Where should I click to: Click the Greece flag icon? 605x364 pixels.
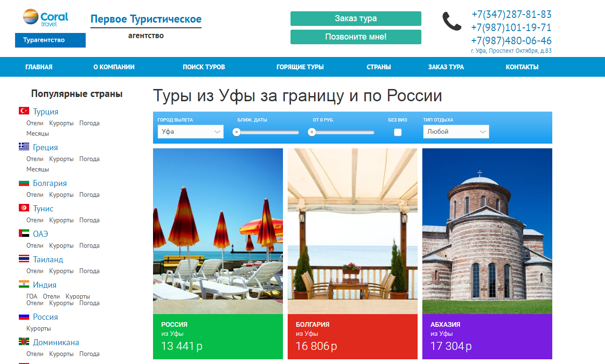click(x=24, y=147)
